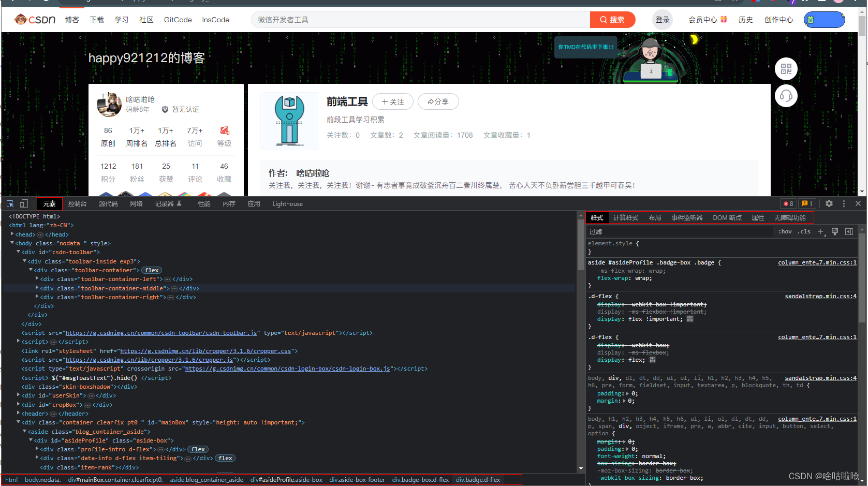Close the DevTools panel

858,203
